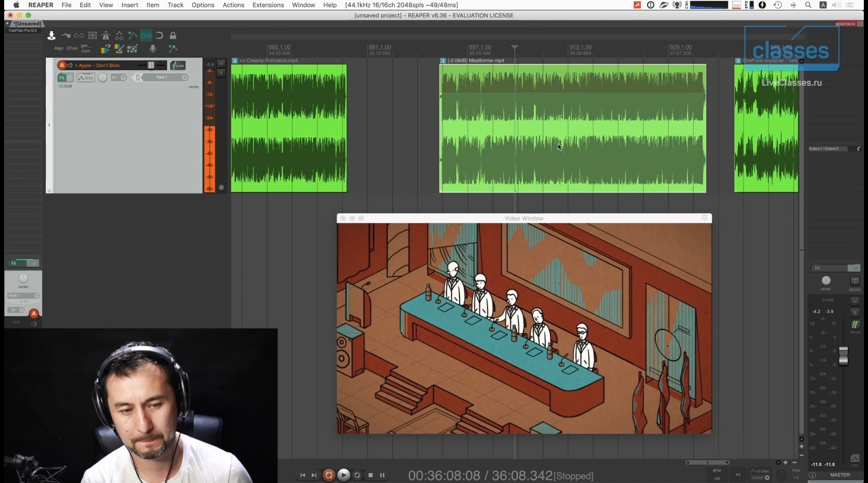Open the IN FX button on track 1
The width and height of the screenshot is (868, 483).
pos(137,77)
